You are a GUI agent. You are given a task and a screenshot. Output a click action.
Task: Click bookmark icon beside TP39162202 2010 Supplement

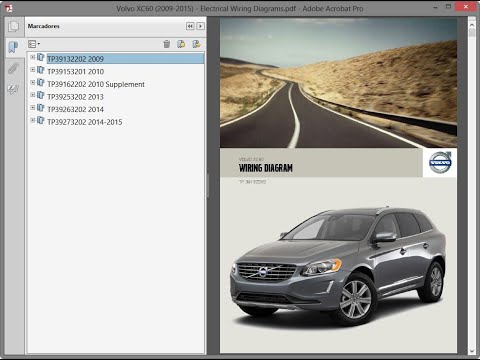(x=41, y=83)
